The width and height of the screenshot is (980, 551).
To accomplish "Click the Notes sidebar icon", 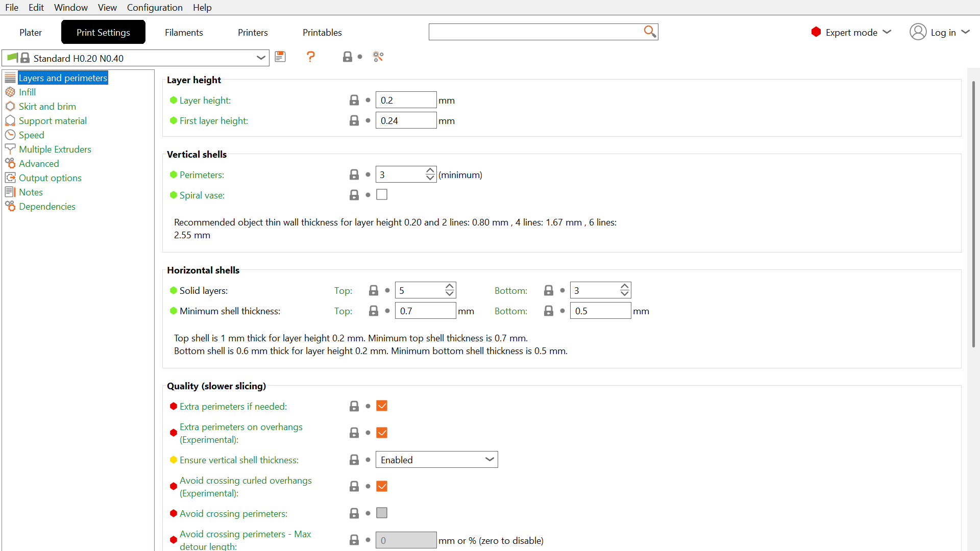I will pos(10,192).
